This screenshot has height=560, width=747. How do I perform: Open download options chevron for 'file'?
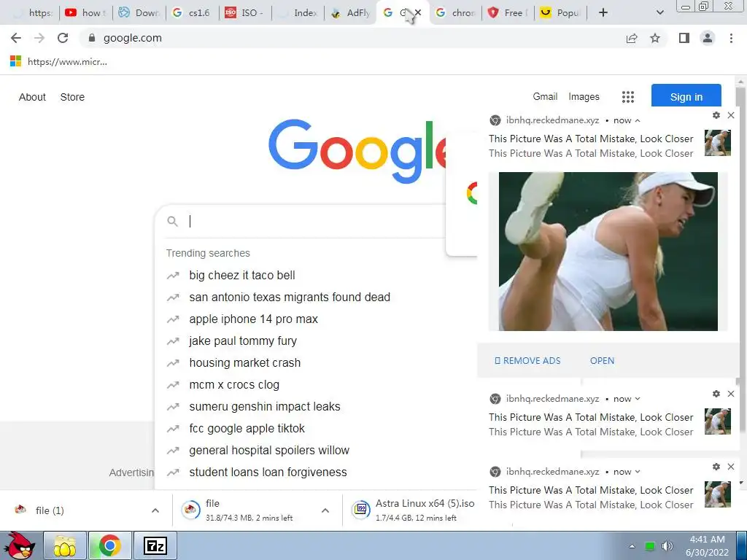click(x=325, y=510)
